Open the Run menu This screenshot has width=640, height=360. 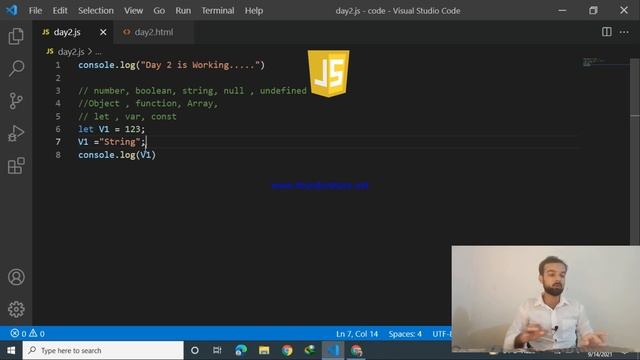pyautogui.click(x=183, y=11)
